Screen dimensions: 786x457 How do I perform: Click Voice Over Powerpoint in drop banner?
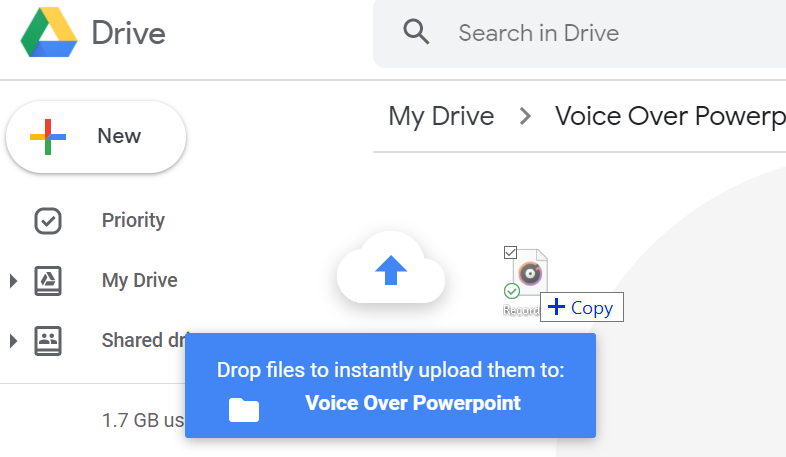[x=413, y=403]
